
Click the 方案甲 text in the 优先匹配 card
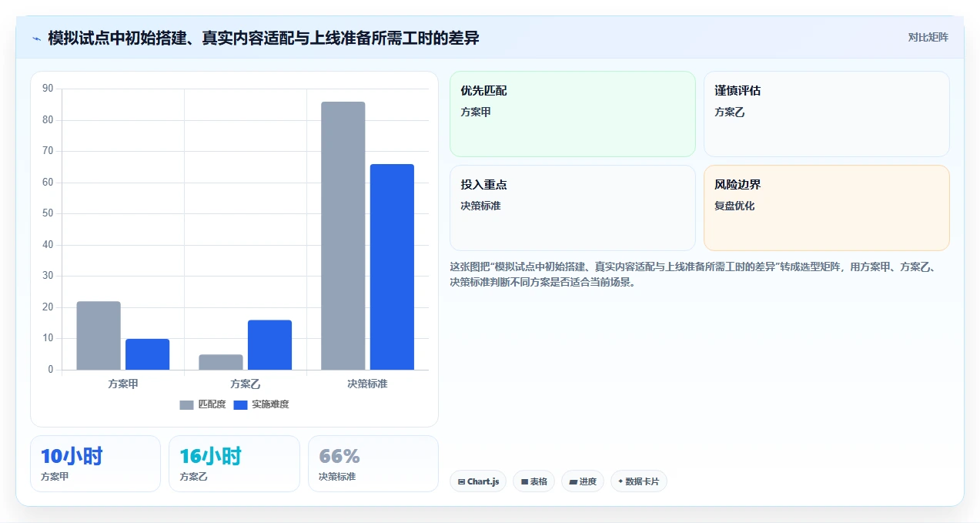(476, 112)
